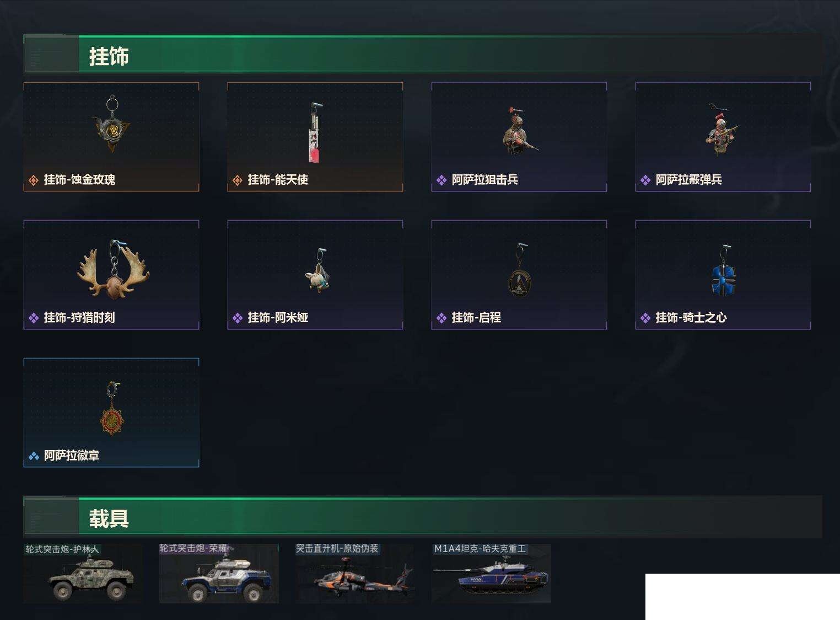Viewport: 840px width, 620px height.
Task: Click orange rarity icon beside 挂饰-蚀金玫瑰
Action: tap(34, 180)
